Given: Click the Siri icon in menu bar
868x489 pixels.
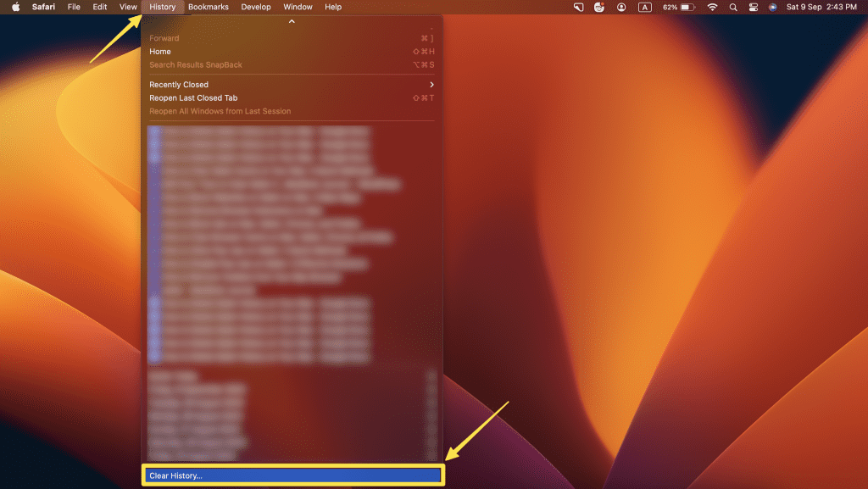Looking at the screenshot, I should (772, 7).
